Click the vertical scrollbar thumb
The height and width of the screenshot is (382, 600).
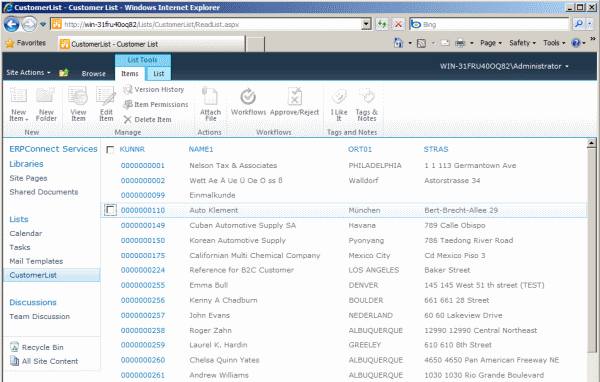pos(591,251)
